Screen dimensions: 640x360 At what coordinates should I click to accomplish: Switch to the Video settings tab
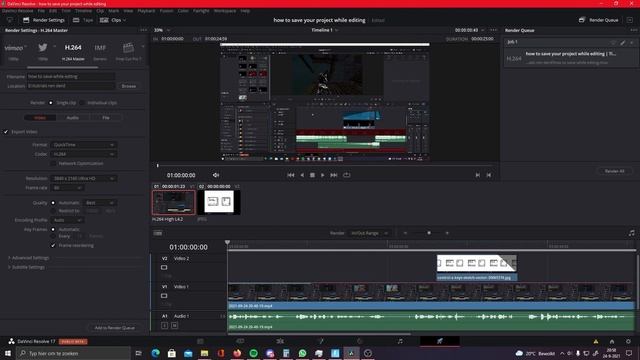[x=40, y=118]
